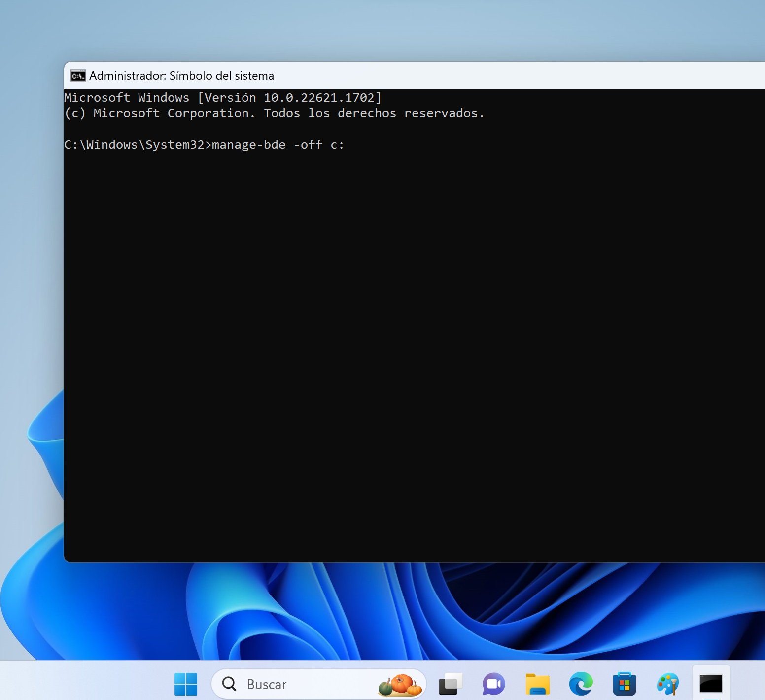The image size is (765, 700).
Task: Click the Command Prompt taskbar icon
Action: tap(711, 684)
